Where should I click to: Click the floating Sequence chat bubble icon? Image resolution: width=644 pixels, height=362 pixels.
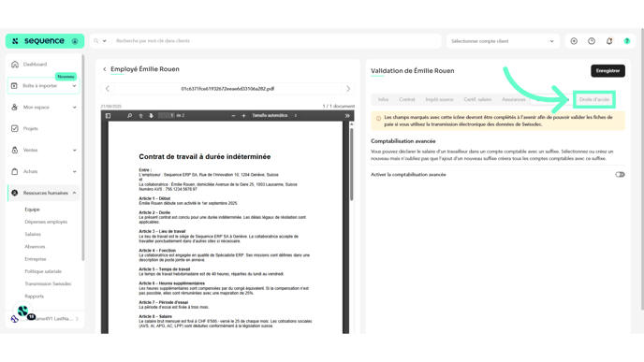coord(23,311)
